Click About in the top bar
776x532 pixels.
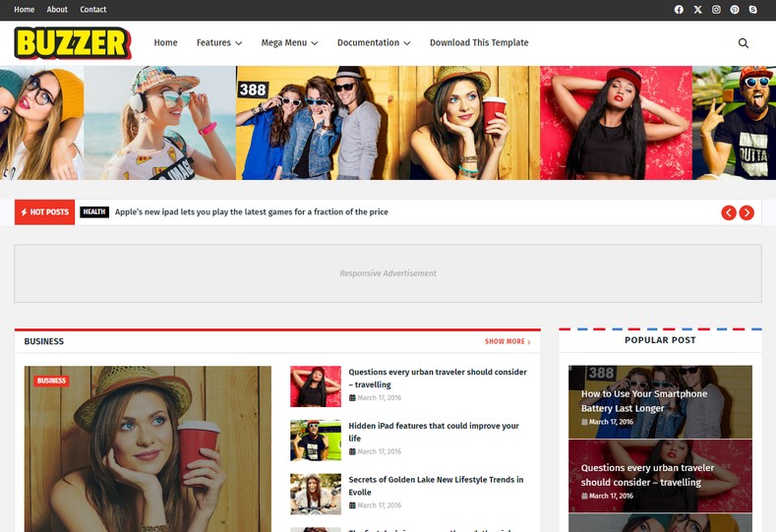pyautogui.click(x=57, y=10)
